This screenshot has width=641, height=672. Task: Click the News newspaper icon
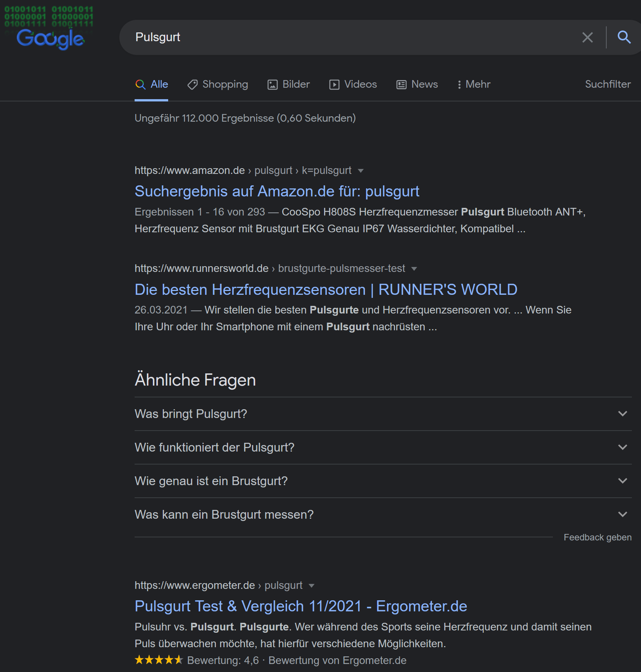(401, 84)
